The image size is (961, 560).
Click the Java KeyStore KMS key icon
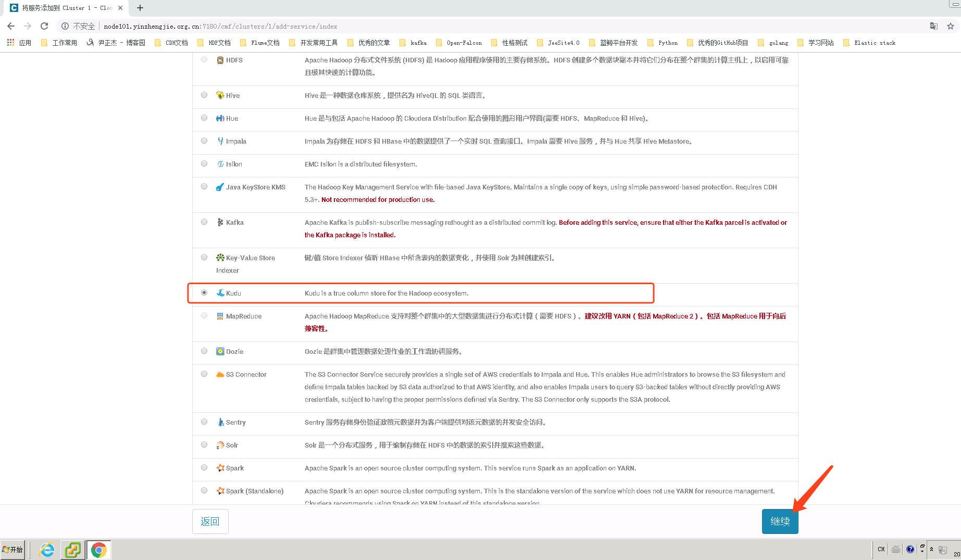click(x=220, y=187)
